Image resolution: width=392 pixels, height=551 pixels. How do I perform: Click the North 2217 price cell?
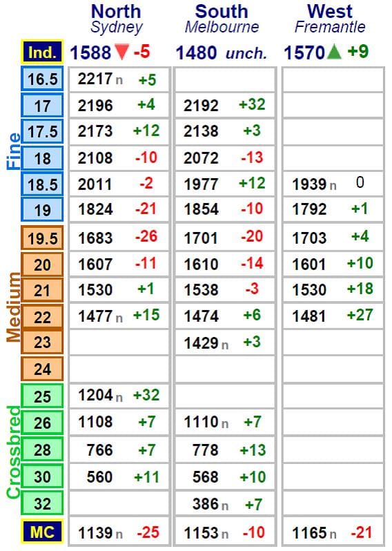(x=119, y=79)
